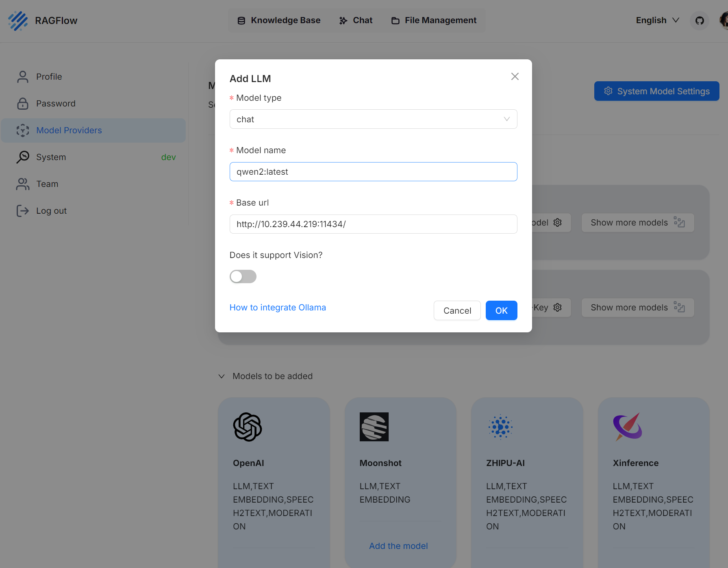Select Log out in sidebar
Image resolution: width=728 pixels, height=568 pixels.
pyautogui.click(x=93, y=211)
